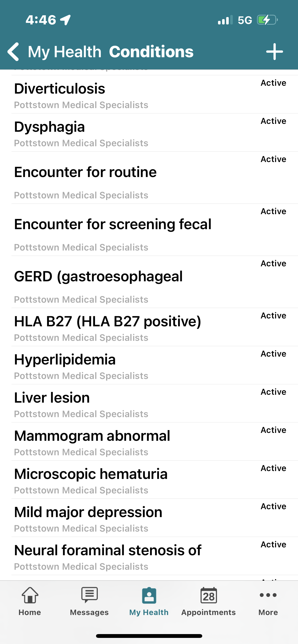Tap the back arrow icon
298x644 pixels.
tap(14, 52)
